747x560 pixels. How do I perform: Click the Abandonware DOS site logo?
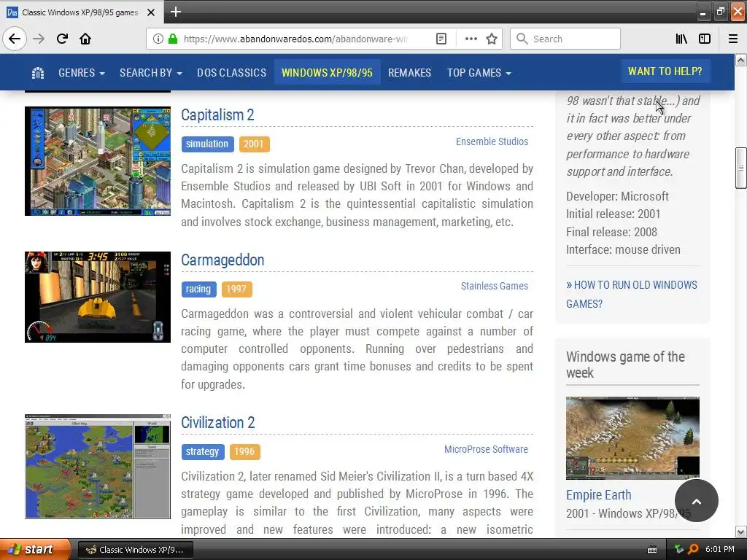38,73
